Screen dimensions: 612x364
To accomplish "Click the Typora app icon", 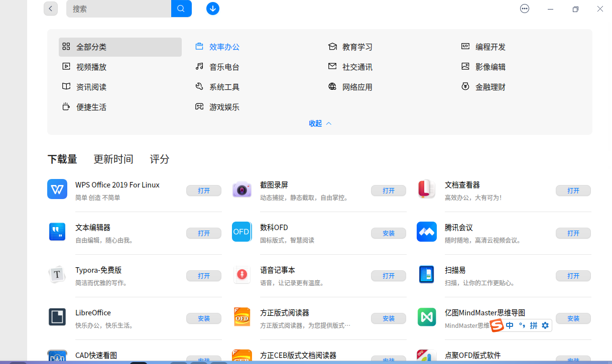I will point(57,274).
